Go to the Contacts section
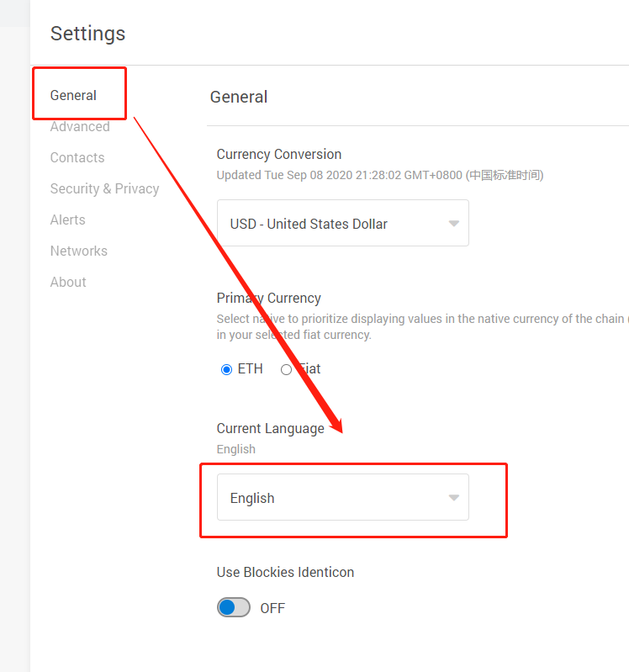This screenshot has height=672, width=629. coord(77,157)
